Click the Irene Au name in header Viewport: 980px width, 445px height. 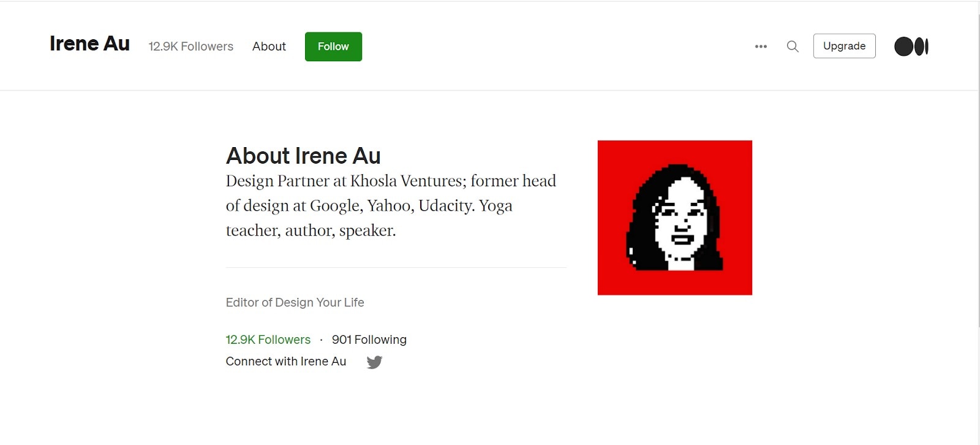pos(89,44)
